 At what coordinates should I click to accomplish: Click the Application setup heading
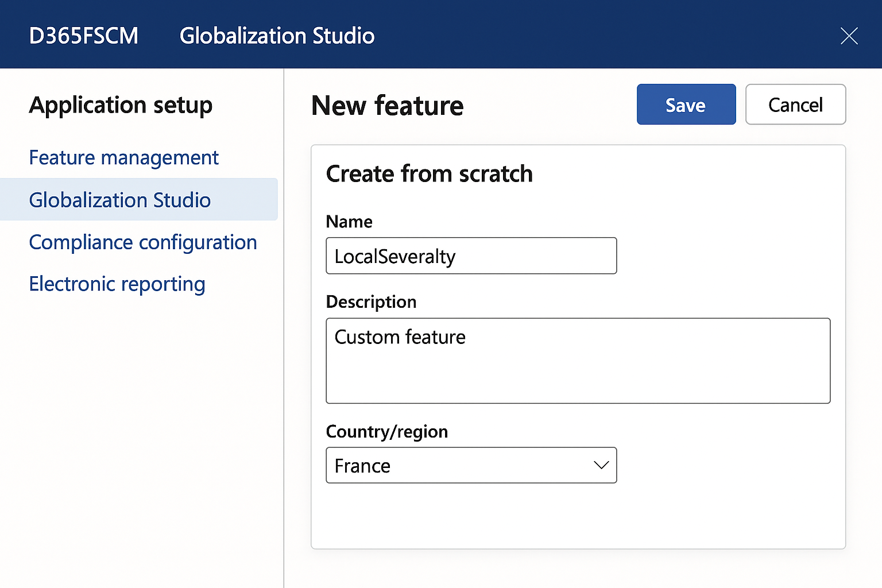(x=121, y=105)
